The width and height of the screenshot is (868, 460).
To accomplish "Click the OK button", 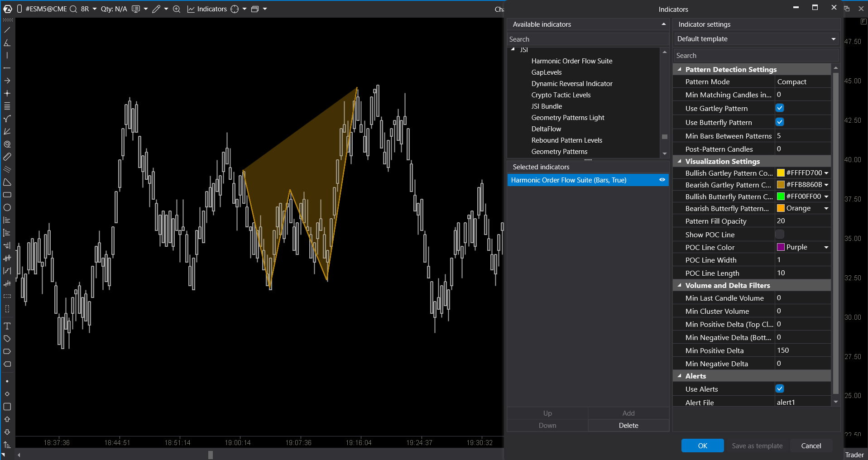I will (702, 446).
